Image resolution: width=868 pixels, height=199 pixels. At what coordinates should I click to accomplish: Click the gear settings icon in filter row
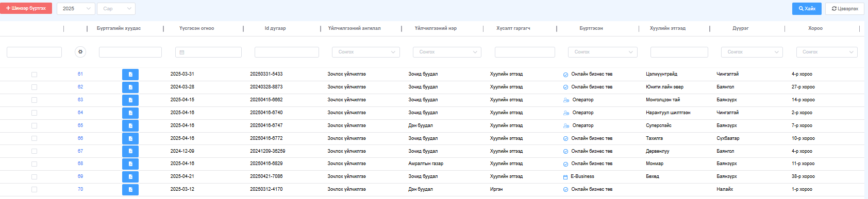pos(80,52)
